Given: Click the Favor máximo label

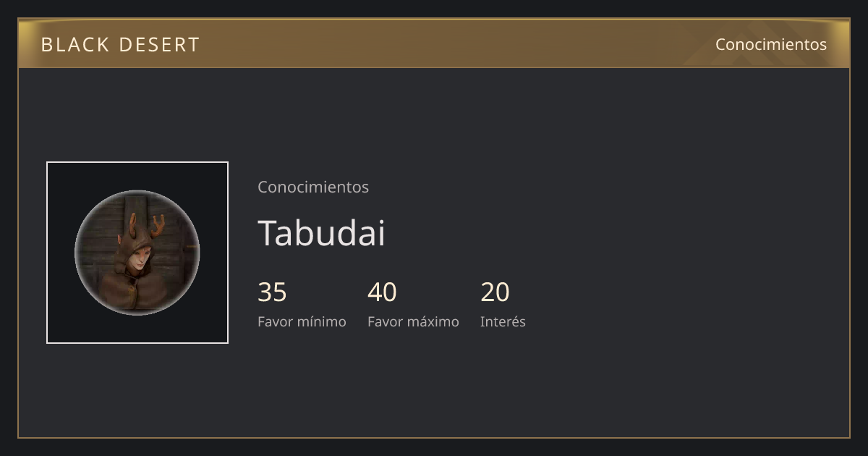Looking at the screenshot, I should [413, 321].
